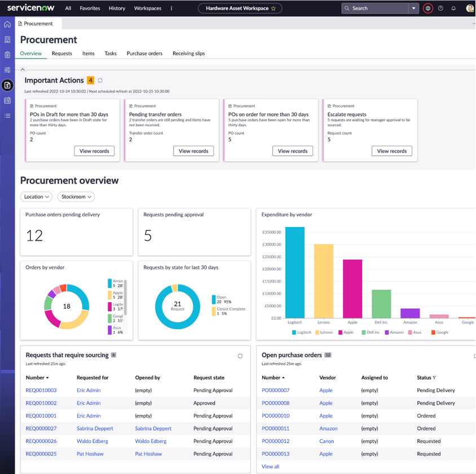Click the refresh icon next to Important Actions
This screenshot has width=476, height=474.
click(100, 81)
